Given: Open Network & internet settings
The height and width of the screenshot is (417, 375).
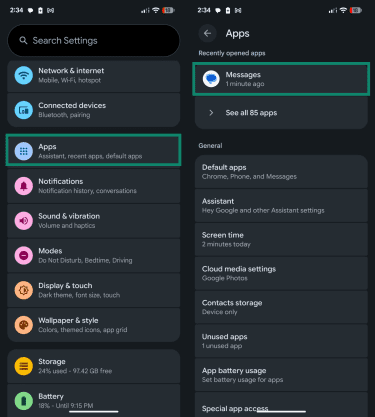Looking at the screenshot, I should point(94,76).
